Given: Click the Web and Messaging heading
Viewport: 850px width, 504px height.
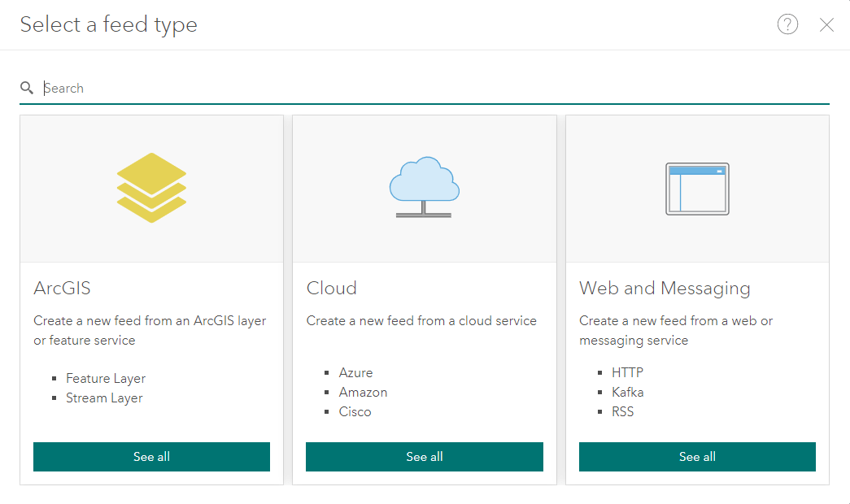Looking at the screenshot, I should (x=665, y=289).
